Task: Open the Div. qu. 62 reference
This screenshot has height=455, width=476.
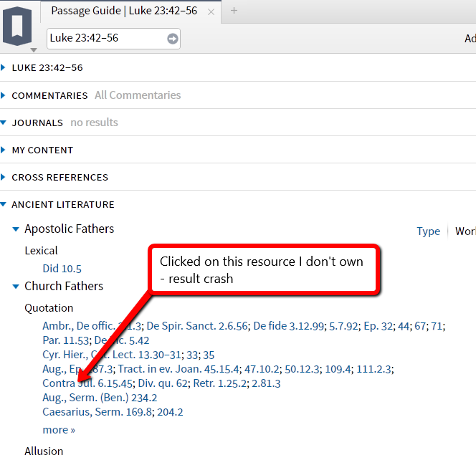Action: coord(163,383)
